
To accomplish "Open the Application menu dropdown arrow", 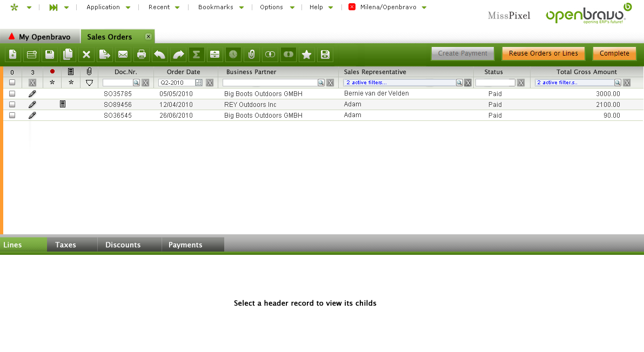I will coord(128,8).
